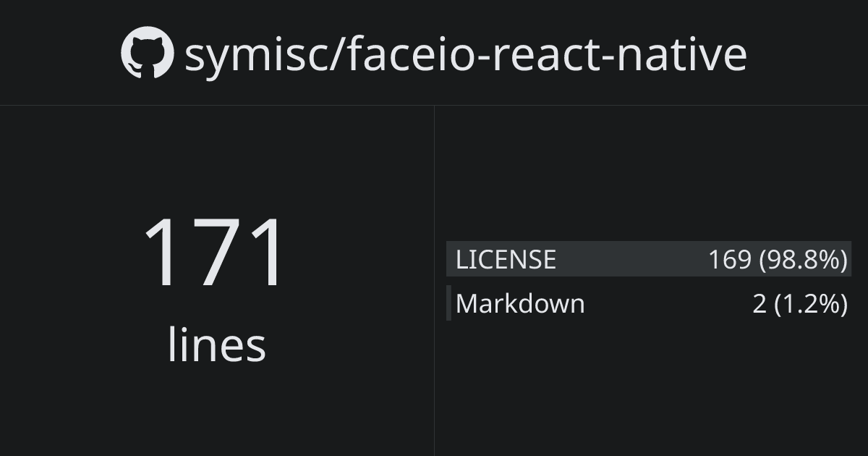Viewport: 868px width, 456px height.
Task: Select the Markdown language row
Action: [x=649, y=303]
